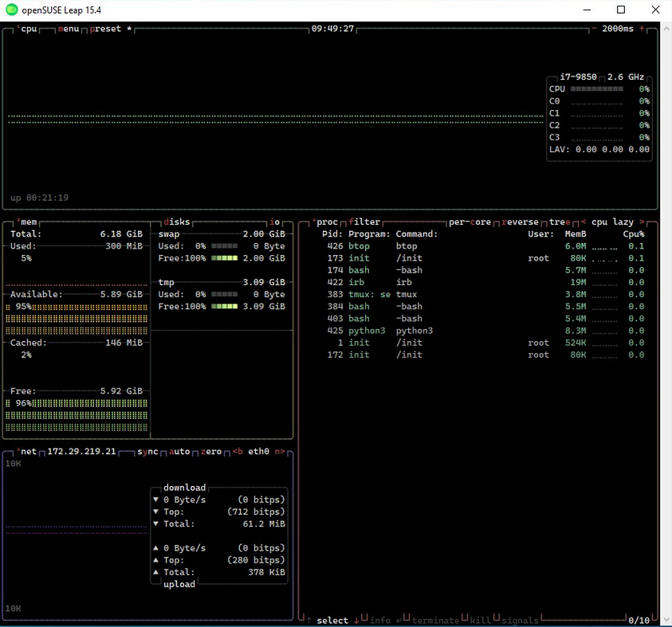Click the eth0 interface name

pyautogui.click(x=258, y=452)
